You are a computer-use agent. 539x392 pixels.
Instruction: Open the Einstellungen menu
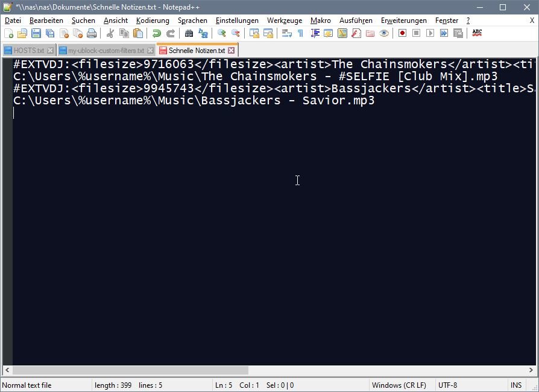[x=237, y=21]
